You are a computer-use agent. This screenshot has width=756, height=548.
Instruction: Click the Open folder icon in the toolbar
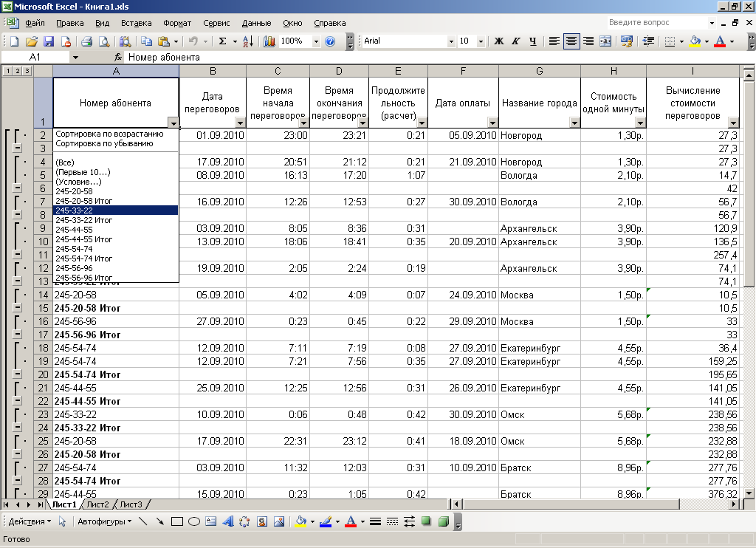point(31,41)
